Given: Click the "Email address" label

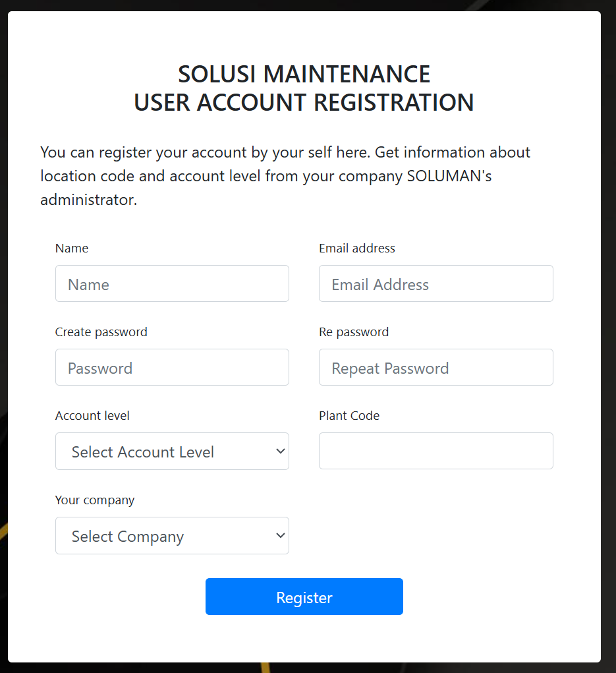Looking at the screenshot, I should 357,249.
